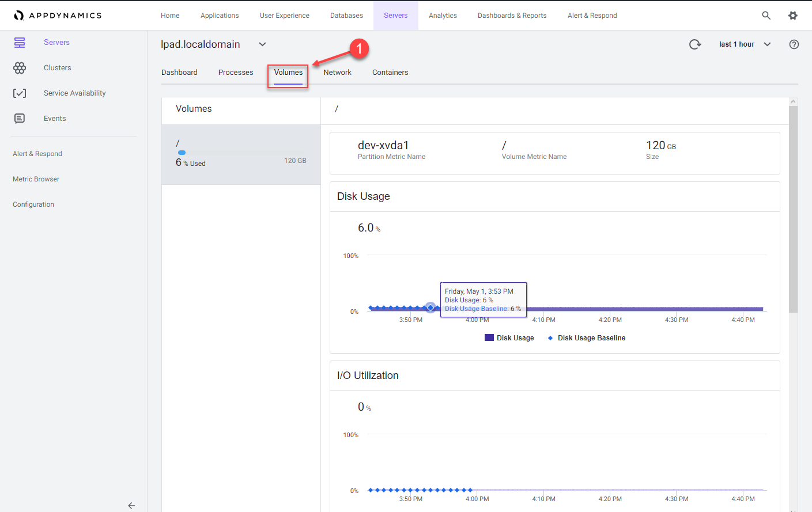Select the Volumes tab
812x512 pixels.
coord(288,73)
